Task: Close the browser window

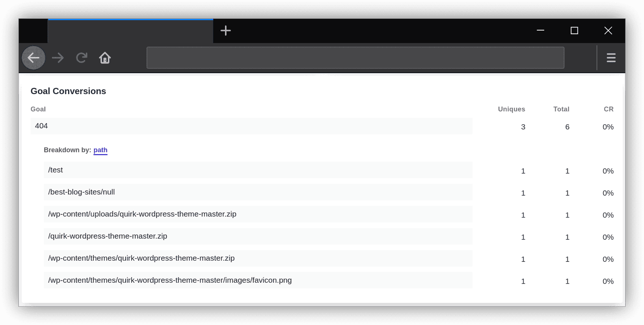Action: click(608, 31)
